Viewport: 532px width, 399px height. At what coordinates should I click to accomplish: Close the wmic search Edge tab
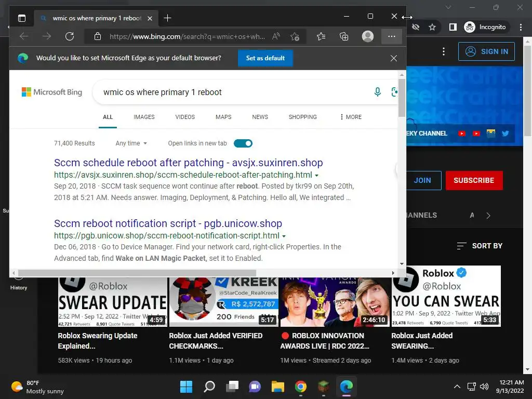(x=150, y=18)
